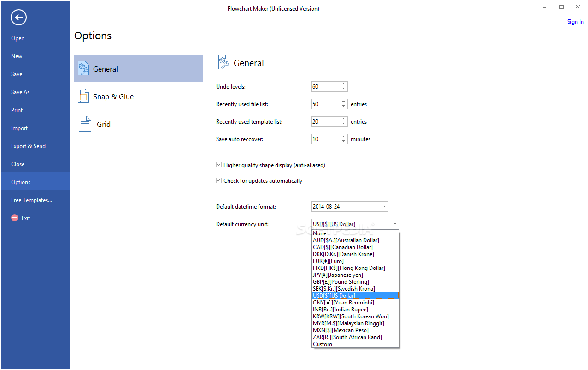Click the Recently used file list field
588x370 pixels.
pos(326,104)
